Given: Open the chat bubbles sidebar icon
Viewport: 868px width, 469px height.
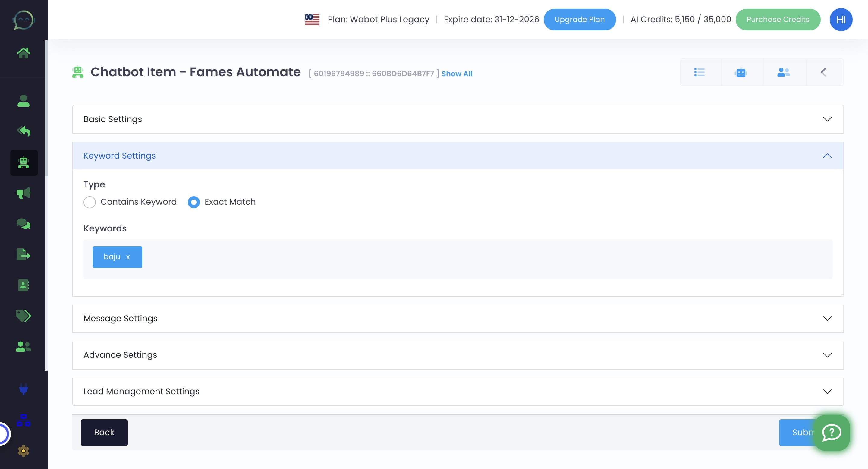Looking at the screenshot, I should click(x=23, y=224).
